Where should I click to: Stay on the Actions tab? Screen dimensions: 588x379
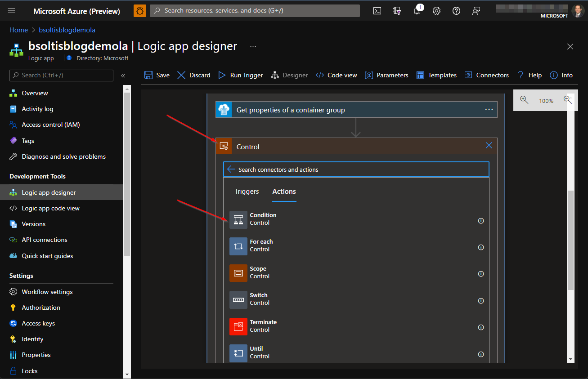coord(284,191)
